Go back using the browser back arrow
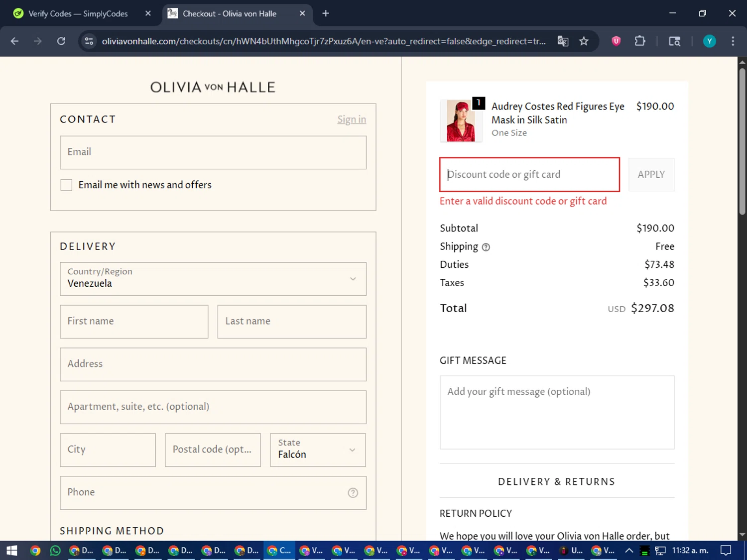The height and width of the screenshot is (560, 747). [x=14, y=41]
